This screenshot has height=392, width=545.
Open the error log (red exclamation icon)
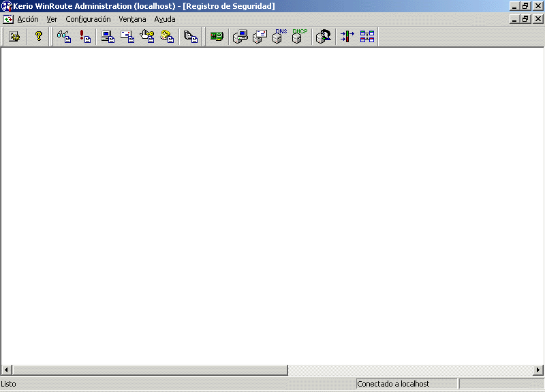tap(84, 37)
